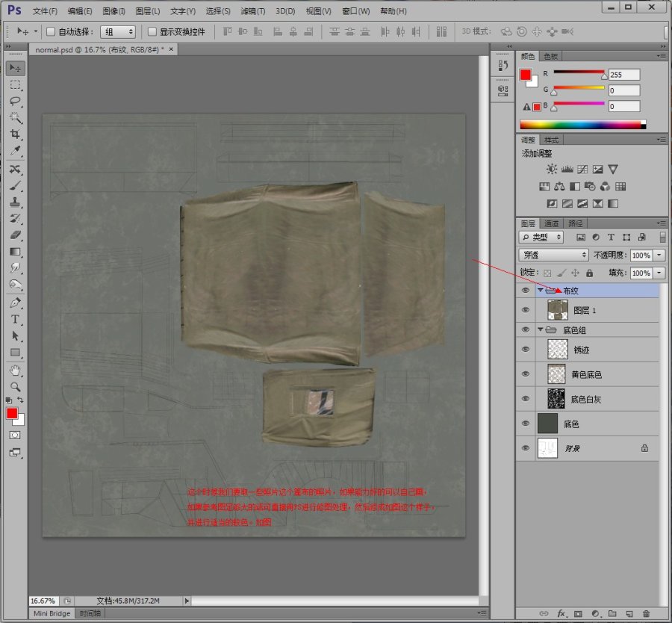Hide the 图层 1 layer eye
Screen dimensions: 672x623
click(526, 310)
